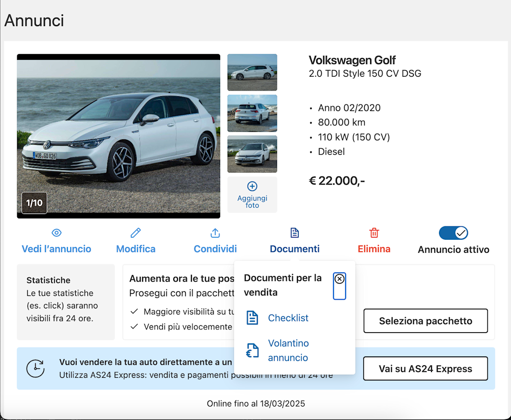
Task: Open the Checklist link
Action: (288, 318)
